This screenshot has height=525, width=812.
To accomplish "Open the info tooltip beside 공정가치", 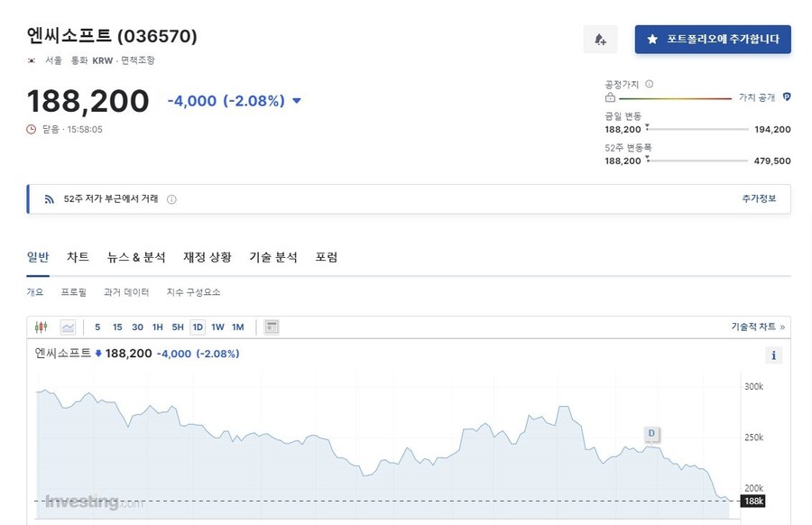I will (649, 84).
